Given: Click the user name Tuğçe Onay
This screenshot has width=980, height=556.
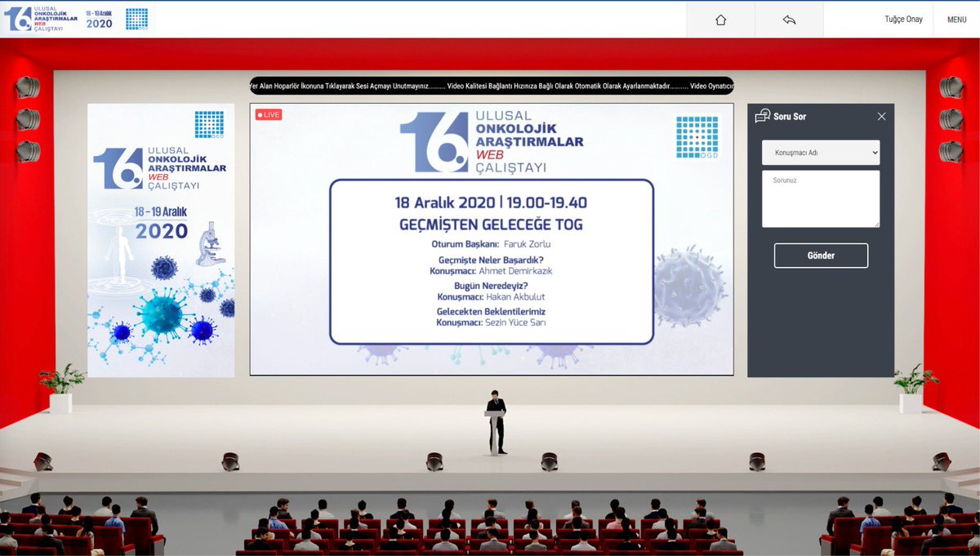Looking at the screenshot, I should pos(903,19).
